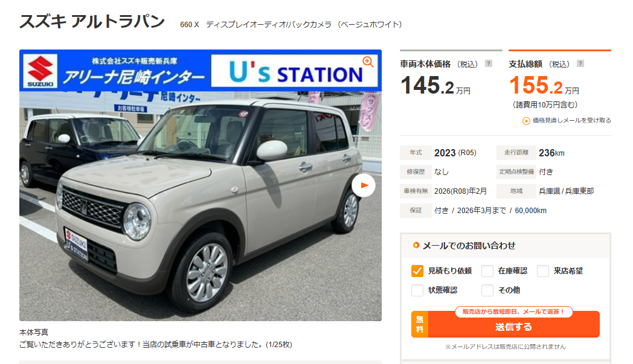Click the orange bullet beside メールでのお問い合わせ
The height and width of the screenshot is (364, 633).
click(x=416, y=245)
